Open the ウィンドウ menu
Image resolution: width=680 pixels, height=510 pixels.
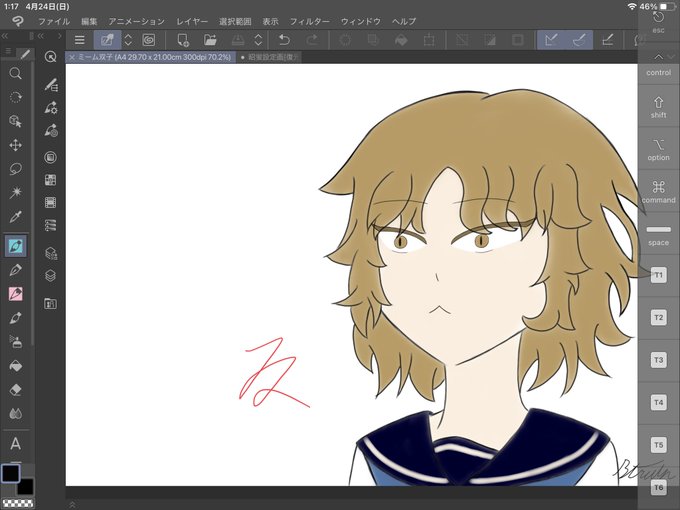[361, 21]
